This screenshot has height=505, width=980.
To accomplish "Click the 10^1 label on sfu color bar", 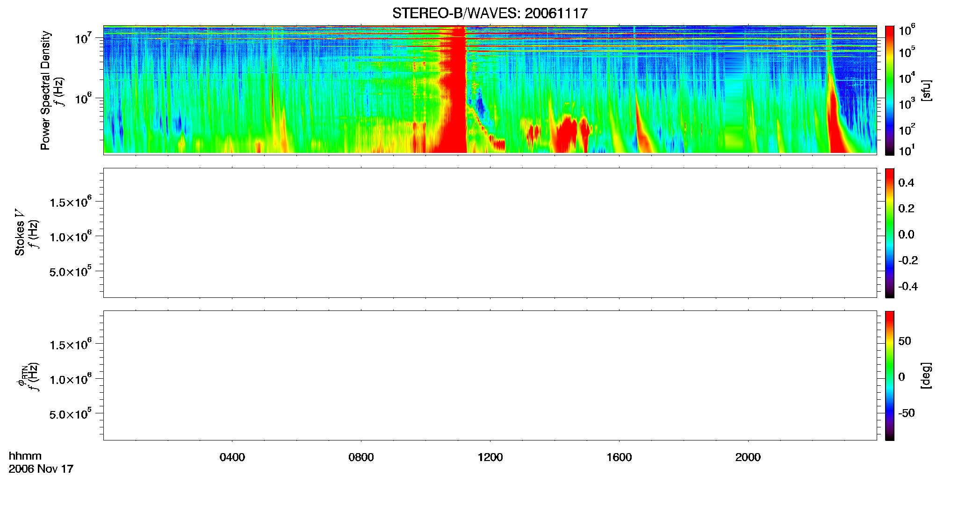I will click(x=907, y=151).
